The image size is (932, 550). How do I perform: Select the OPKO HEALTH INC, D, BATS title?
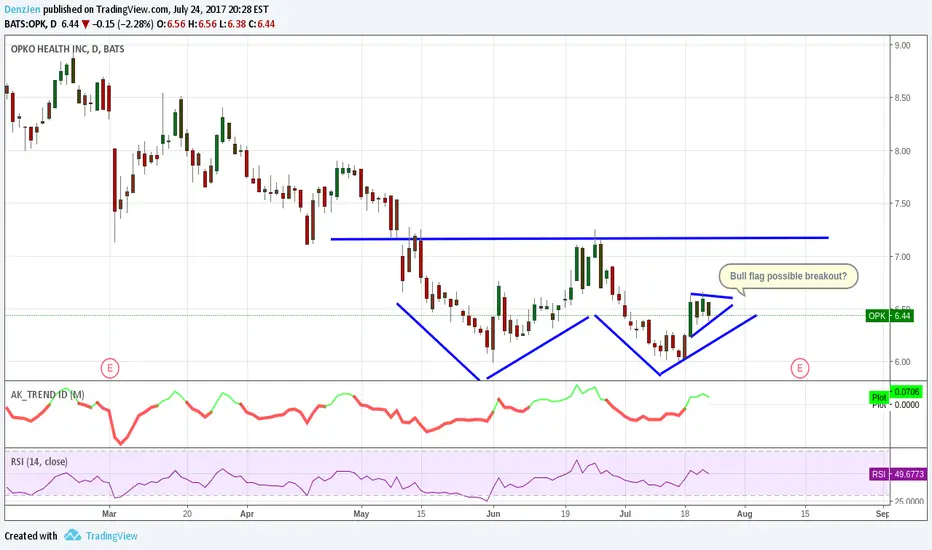[67, 49]
